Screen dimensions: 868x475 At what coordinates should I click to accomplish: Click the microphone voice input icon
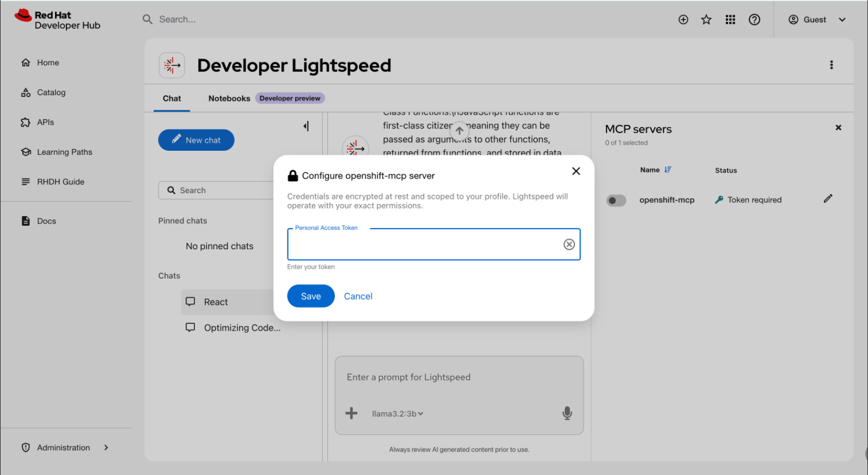[567, 413]
